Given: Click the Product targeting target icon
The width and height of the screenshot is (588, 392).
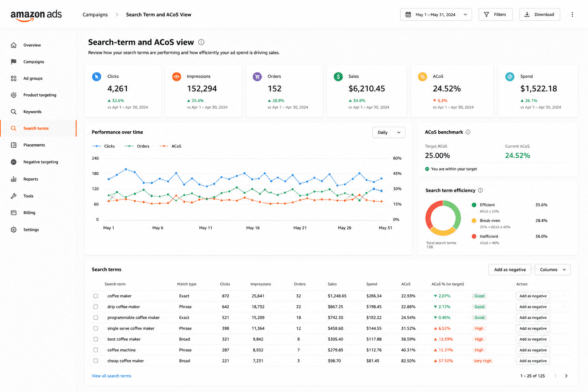Looking at the screenshot, I should pos(14,95).
